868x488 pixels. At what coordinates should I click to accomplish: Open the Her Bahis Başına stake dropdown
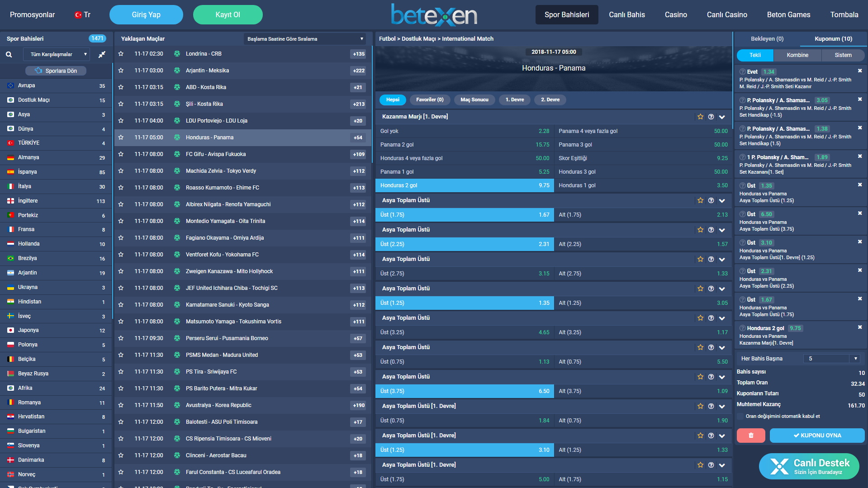tap(832, 359)
